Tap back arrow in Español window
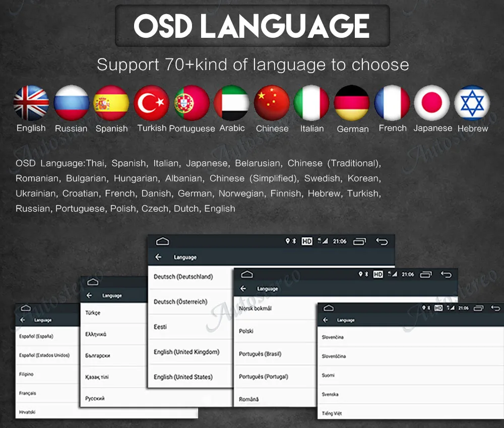The height and width of the screenshot is (428, 504). 23,320
